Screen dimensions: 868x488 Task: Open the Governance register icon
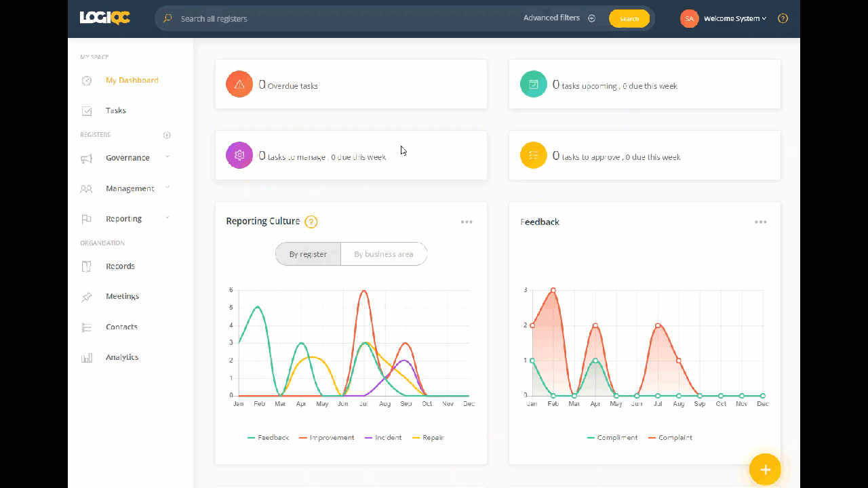point(87,158)
